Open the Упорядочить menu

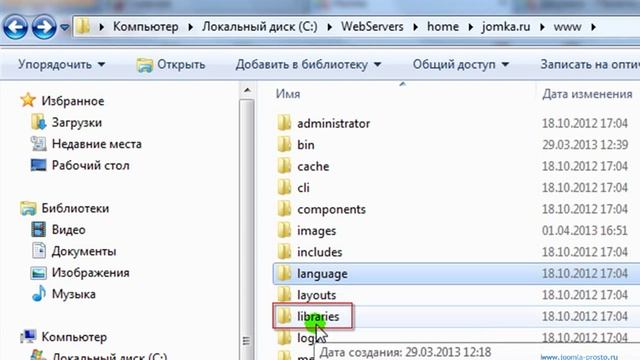tap(62, 64)
